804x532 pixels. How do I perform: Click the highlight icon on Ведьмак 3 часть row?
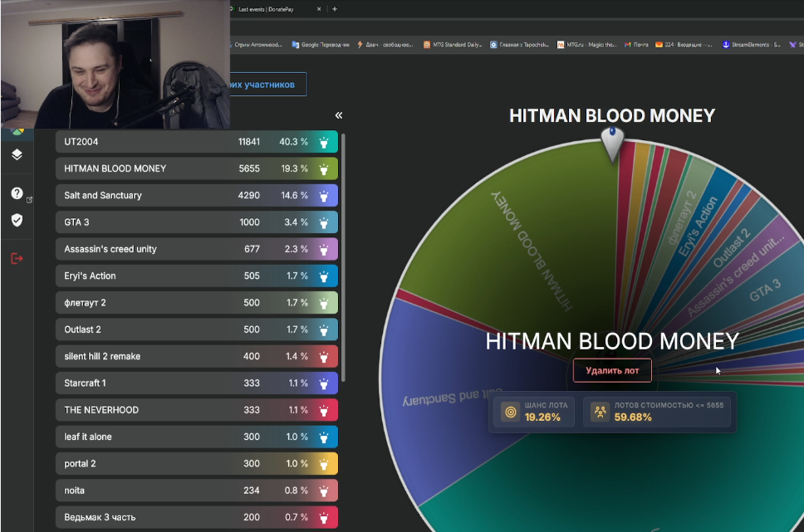[x=324, y=518]
